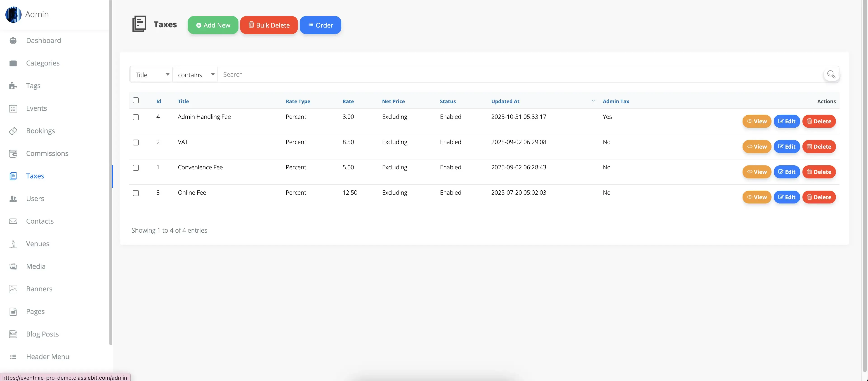Viewport: 868px width, 381px height.
Task: Go to the Blog Posts menu
Action: (42, 334)
